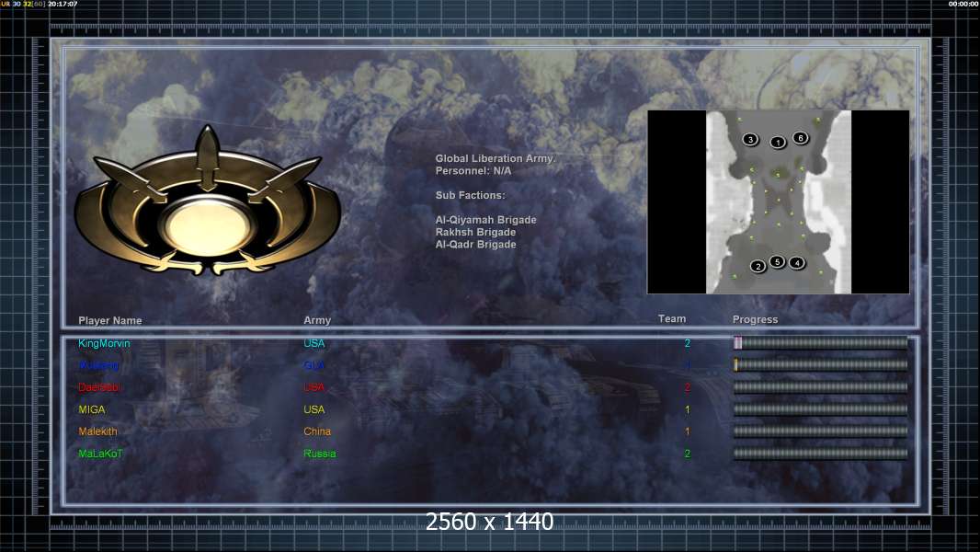Click the GLA player's loading progress bar
The image size is (980, 552).
[x=820, y=364]
